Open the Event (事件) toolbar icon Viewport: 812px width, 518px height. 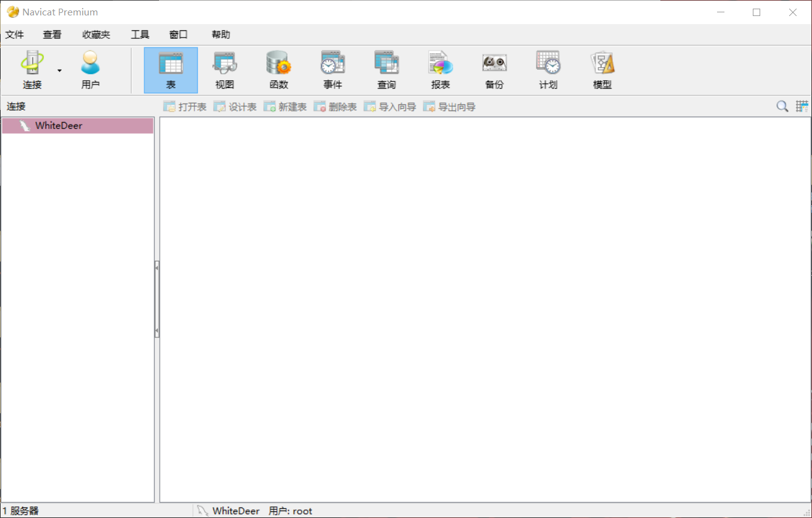(333, 70)
